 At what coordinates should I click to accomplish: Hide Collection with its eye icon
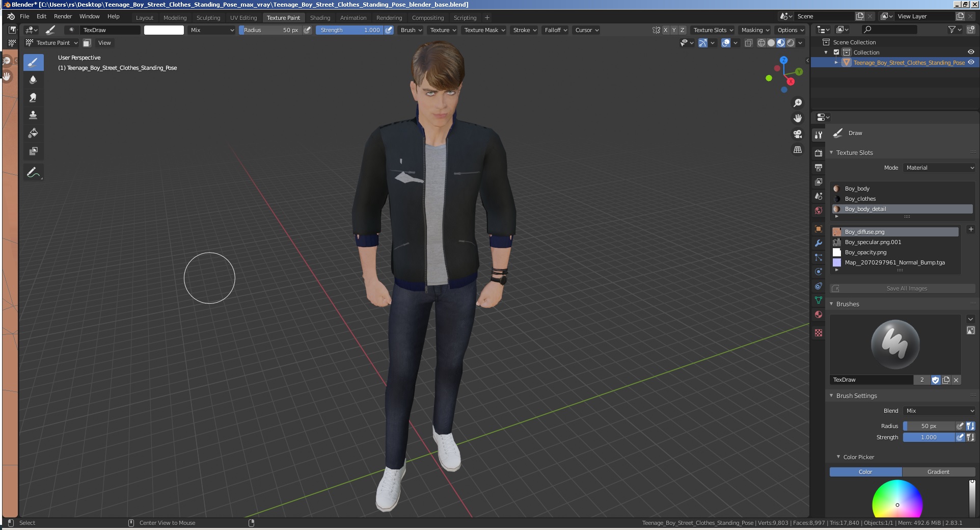[971, 52]
